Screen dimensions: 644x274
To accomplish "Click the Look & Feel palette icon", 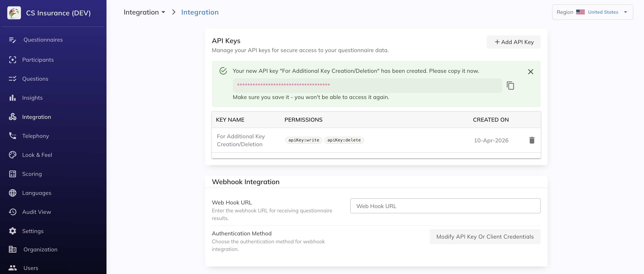I will coord(12,155).
